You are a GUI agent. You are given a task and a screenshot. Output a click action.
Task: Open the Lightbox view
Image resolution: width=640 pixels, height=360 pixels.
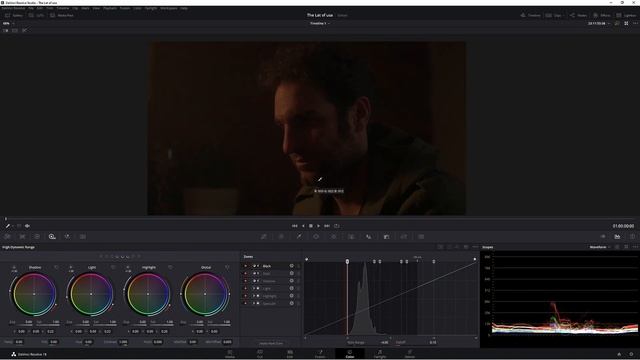tap(626, 16)
